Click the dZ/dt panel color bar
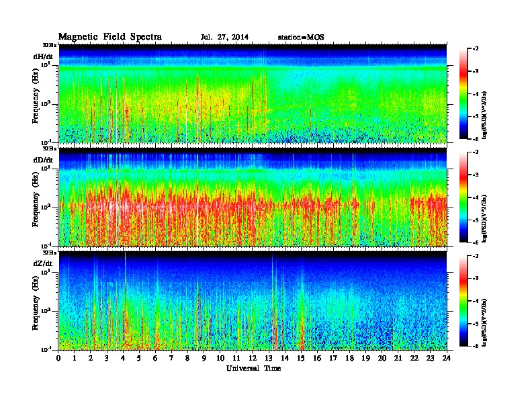Image resolution: width=532 pixels, height=411 pixels. 463,301
